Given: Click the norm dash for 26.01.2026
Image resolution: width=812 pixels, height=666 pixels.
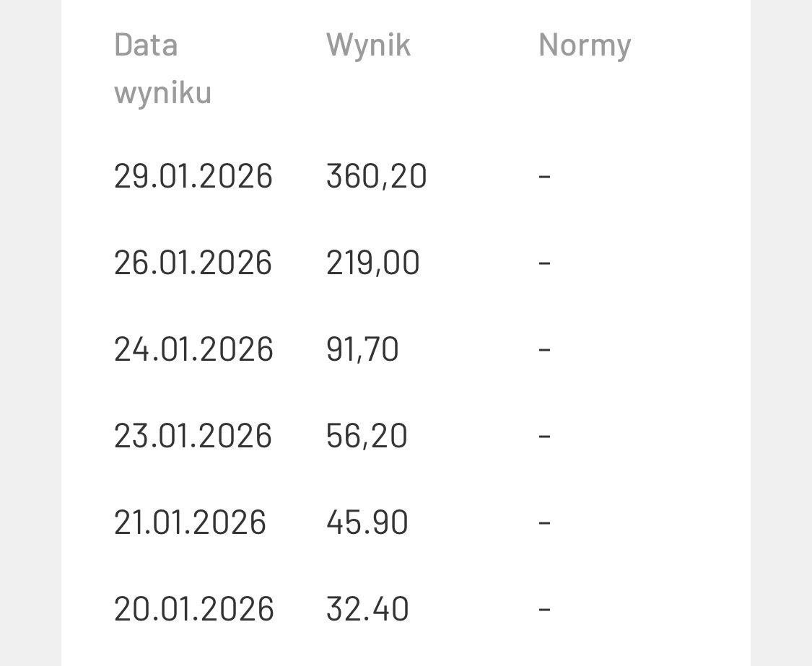Looking at the screenshot, I should tap(545, 263).
